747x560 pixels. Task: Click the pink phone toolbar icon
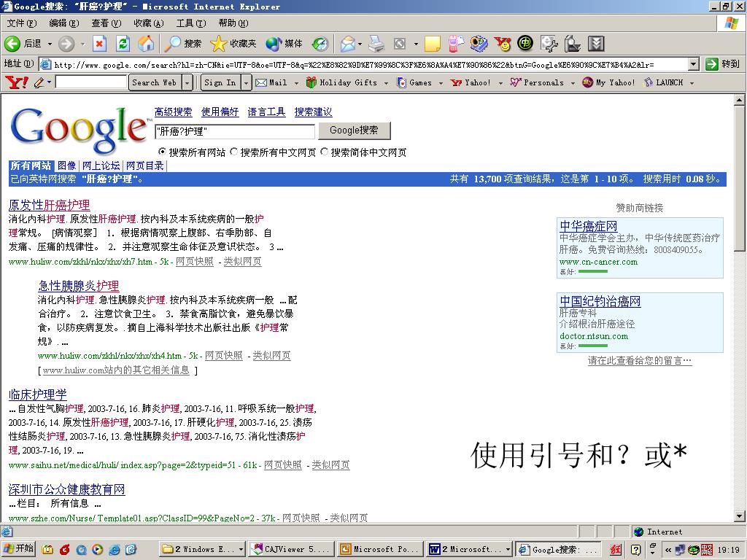456,44
